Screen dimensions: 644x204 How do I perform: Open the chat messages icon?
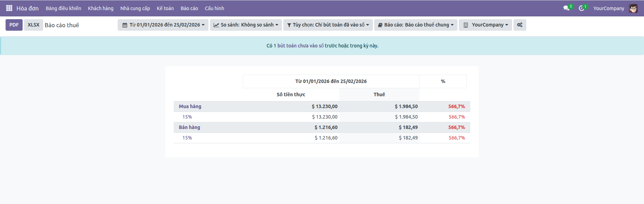point(566,8)
